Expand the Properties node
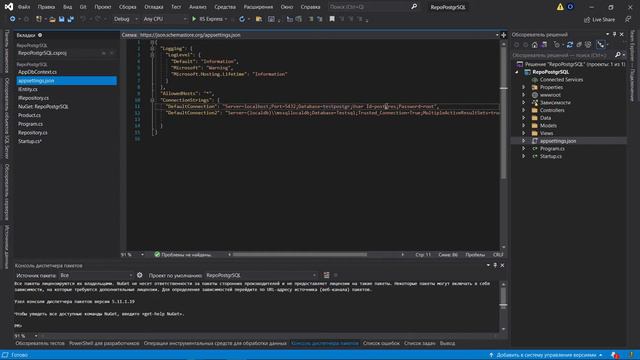 [x=524, y=87]
